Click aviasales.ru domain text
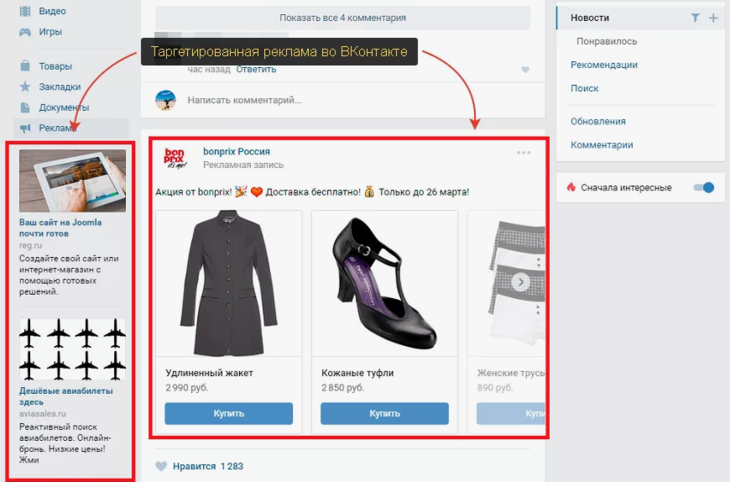 pos(42,414)
